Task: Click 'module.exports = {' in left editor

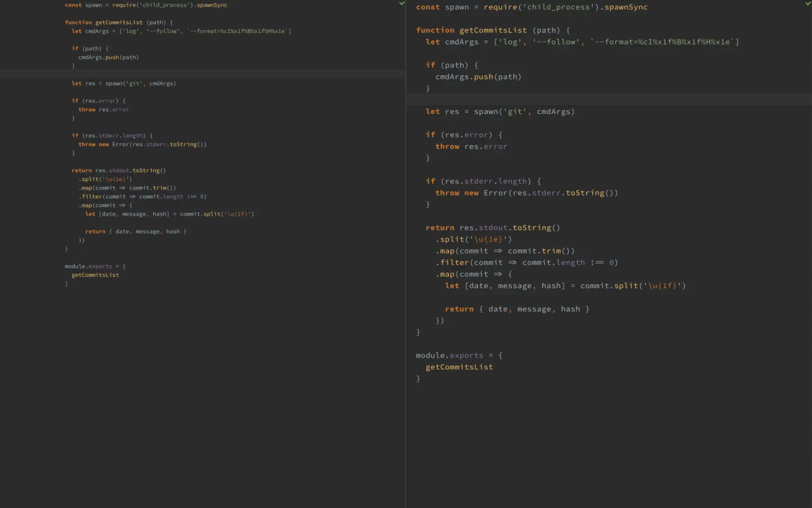Action: (x=95, y=266)
